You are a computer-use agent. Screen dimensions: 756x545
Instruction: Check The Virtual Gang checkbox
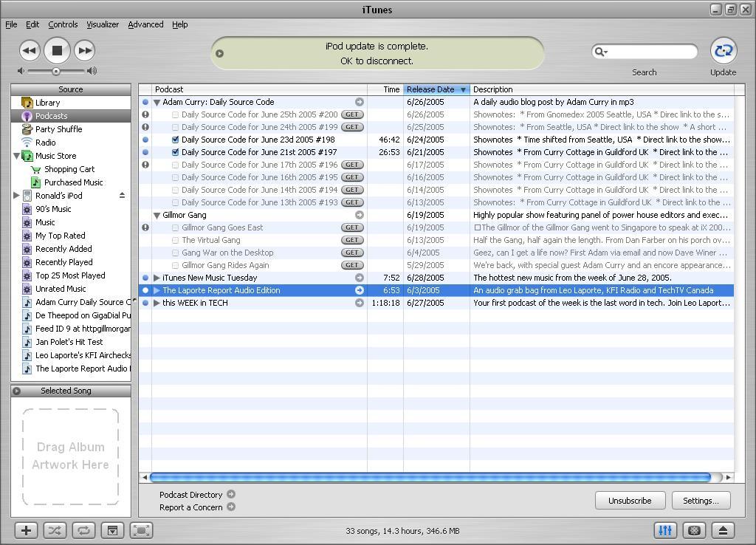click(x=176, y=240)
